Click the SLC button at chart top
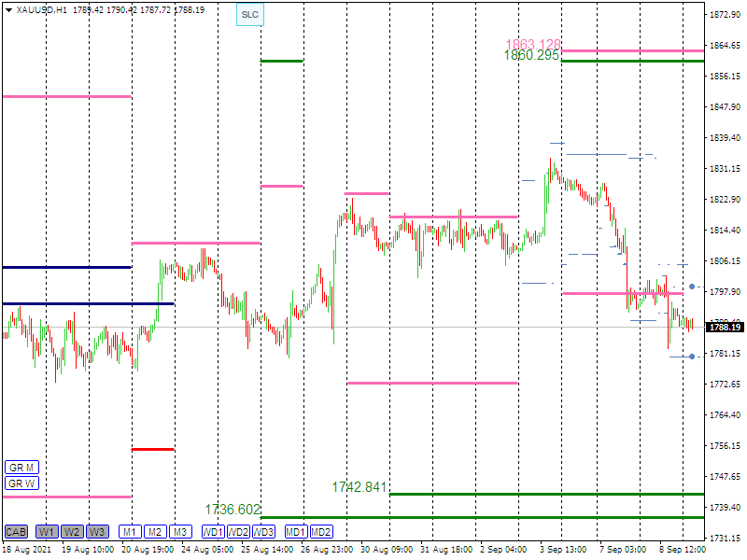 coord(249,15)
